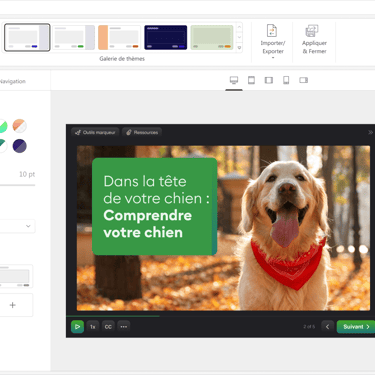Image resolution: width=375 pixels, height=375 pixels.
Task: Open the dropdown in left panel
Action: coord(17,226)
